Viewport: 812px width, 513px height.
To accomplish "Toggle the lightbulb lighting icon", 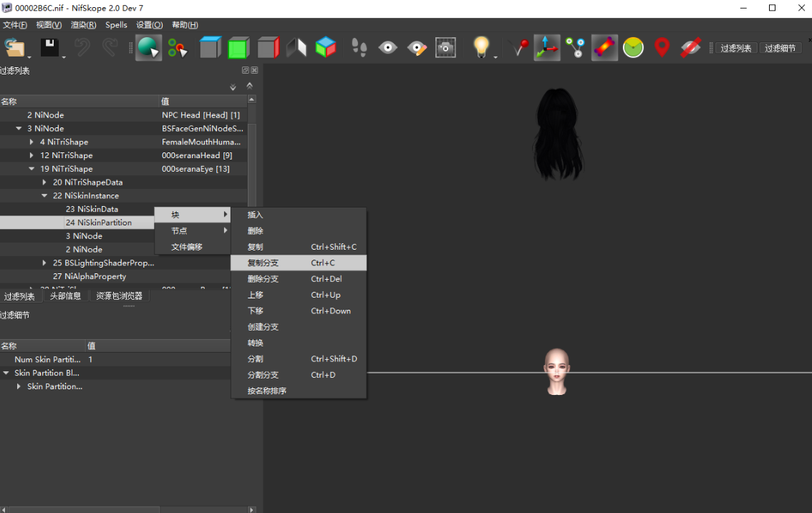I will click(x=481, y=47).
